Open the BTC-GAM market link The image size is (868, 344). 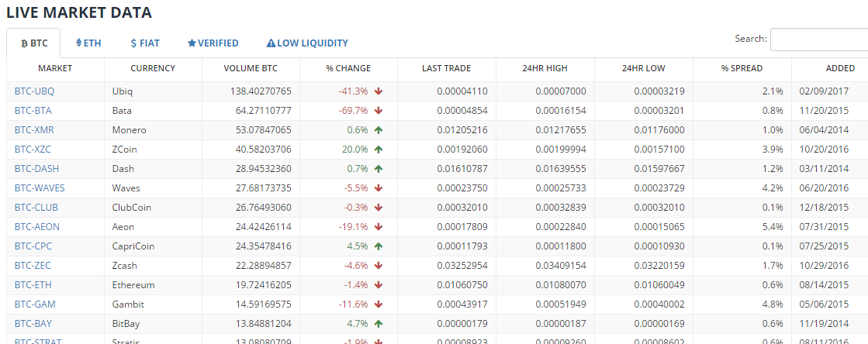[35, 304]
